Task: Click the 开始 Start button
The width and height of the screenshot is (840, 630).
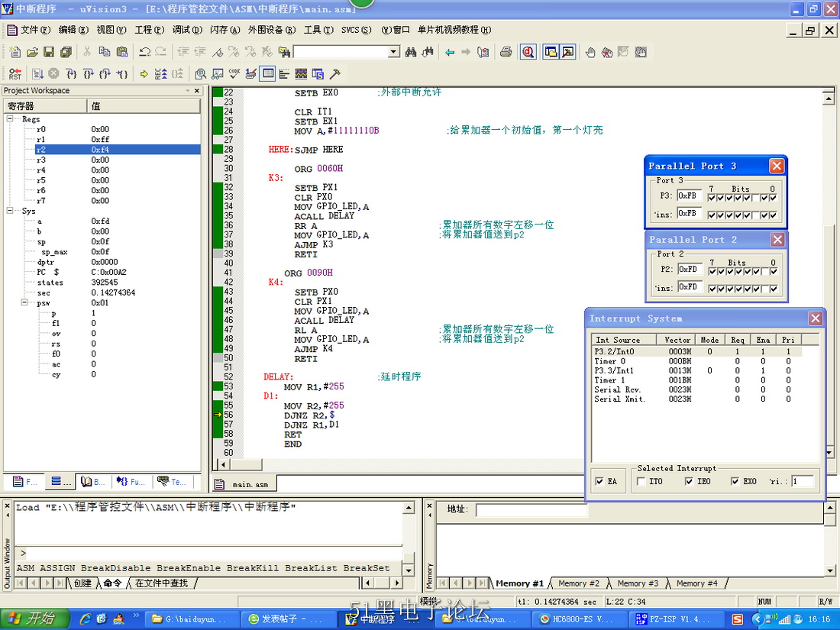Action: [x=35, y=619]
